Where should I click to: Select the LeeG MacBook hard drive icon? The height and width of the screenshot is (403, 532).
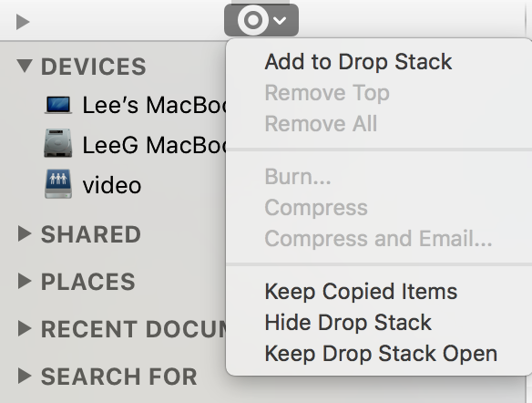[x=58, y=143]
